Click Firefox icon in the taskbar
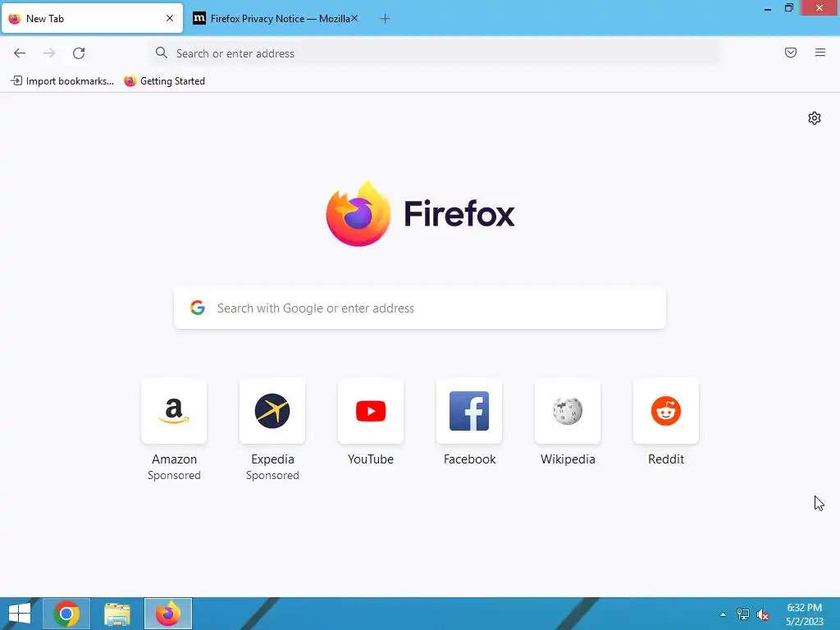Viewport: 840px width, 630px height. click(x=168, y=614)
